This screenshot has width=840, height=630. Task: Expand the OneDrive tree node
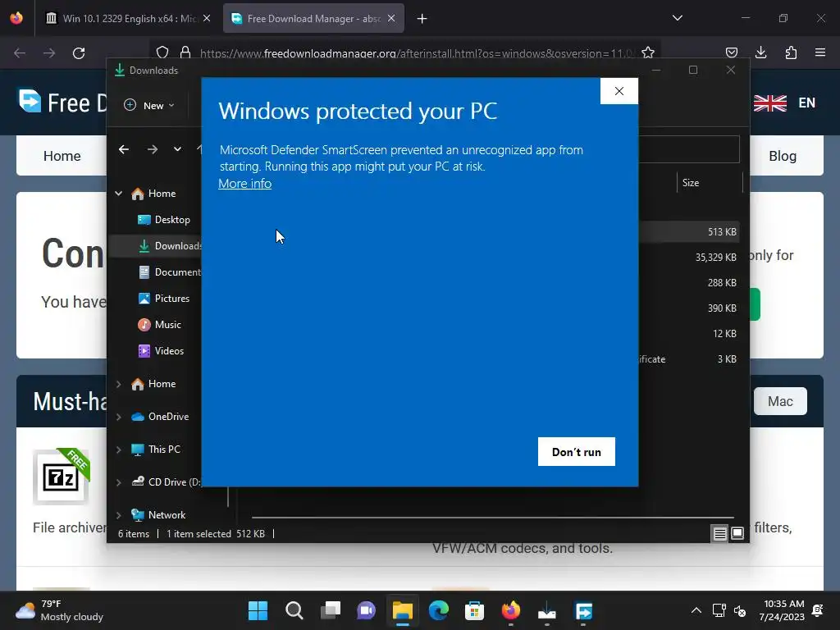tap(118, 417)
